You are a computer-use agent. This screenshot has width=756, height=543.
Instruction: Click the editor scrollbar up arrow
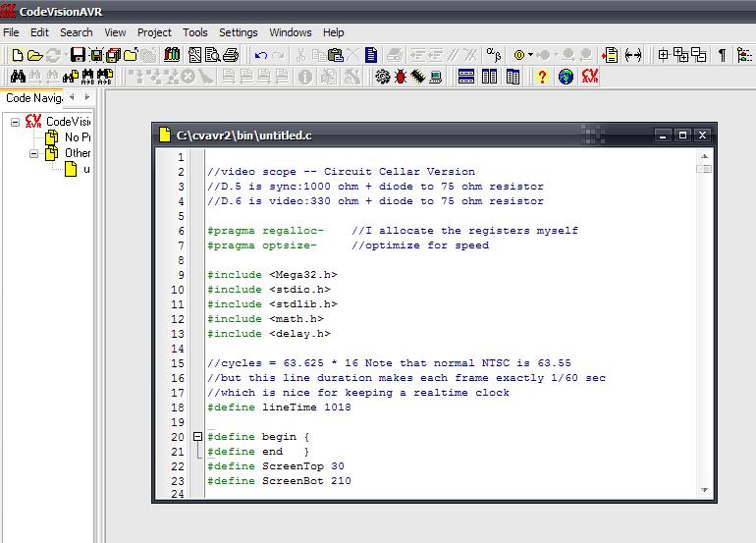(704, 156)
